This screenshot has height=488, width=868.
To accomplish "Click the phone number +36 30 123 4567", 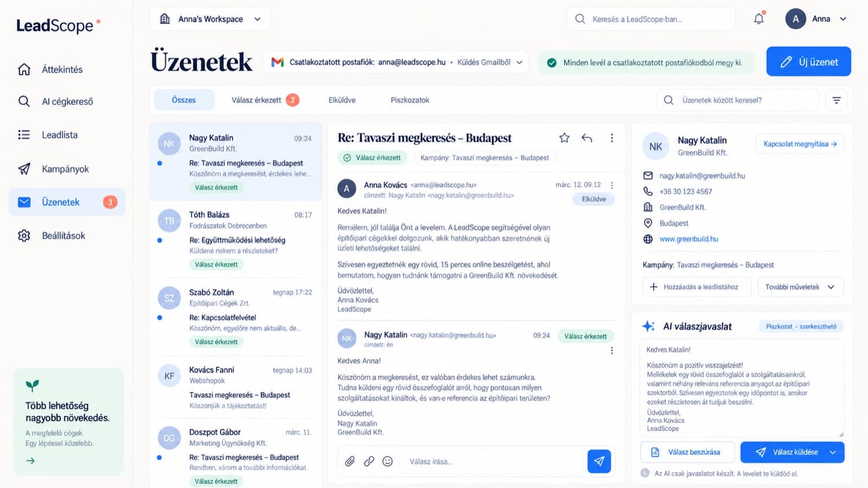I will (x=686, y=191).
